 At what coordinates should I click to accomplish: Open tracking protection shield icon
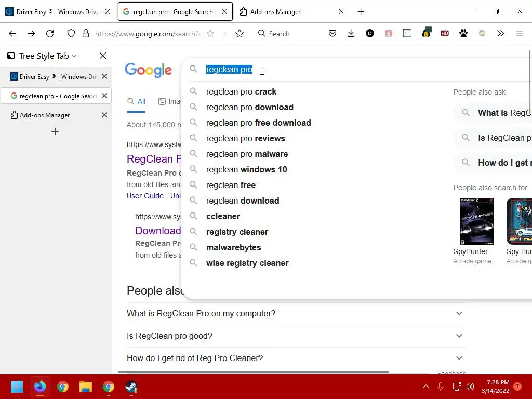(x=71, y=34)
